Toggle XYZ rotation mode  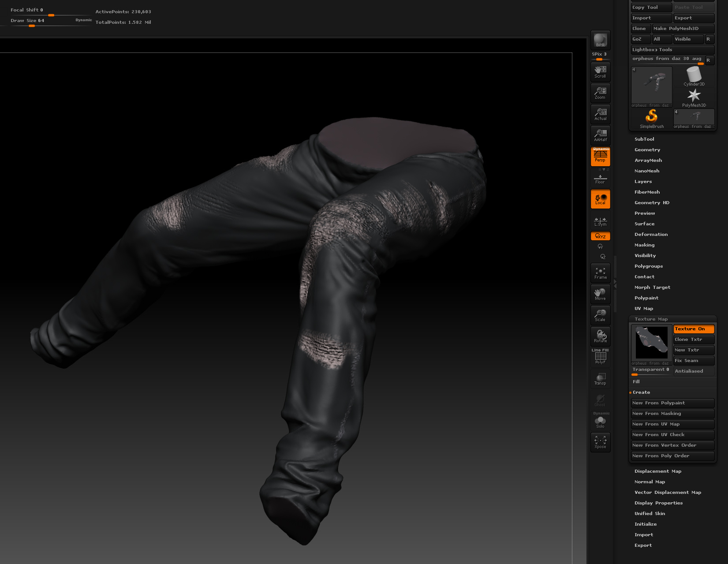coord(600,236)
